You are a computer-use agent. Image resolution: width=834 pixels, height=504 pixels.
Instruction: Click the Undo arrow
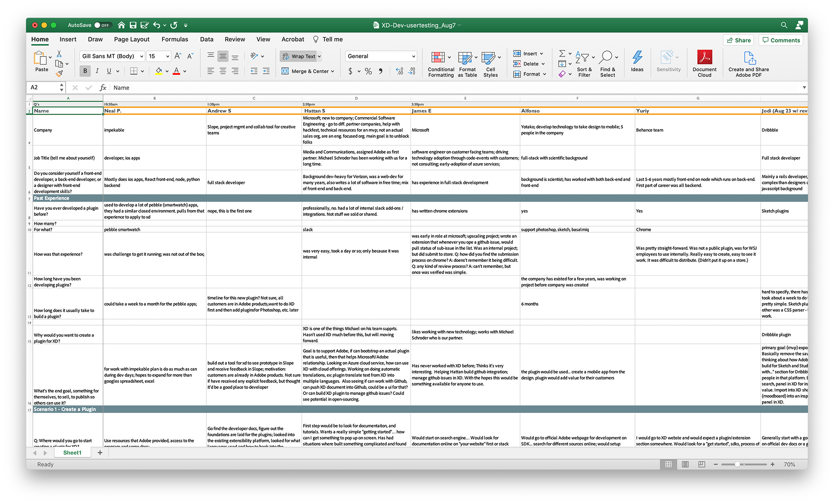coord(157,25)
